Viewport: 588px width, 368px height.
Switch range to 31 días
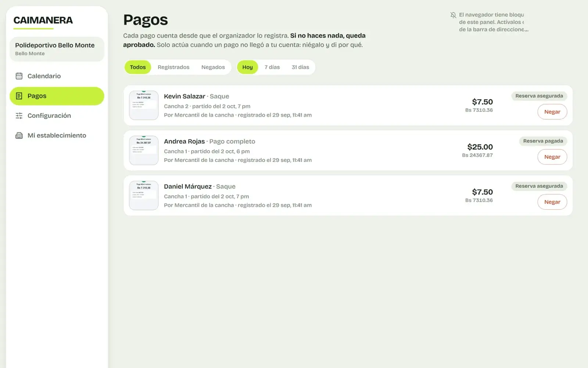pyautogui.click(x=300, y=67)
